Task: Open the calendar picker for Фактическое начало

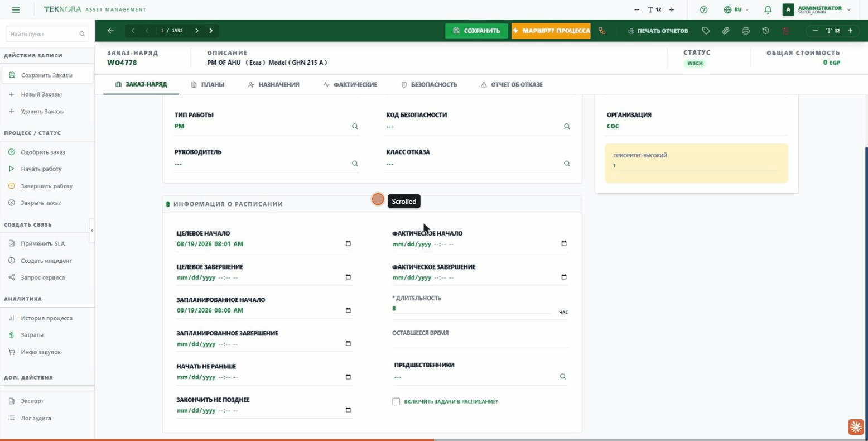Action: (x=564, y=244)
